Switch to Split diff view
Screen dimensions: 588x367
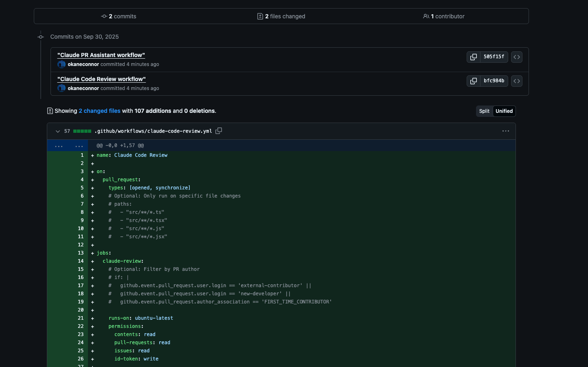[484, 111]
